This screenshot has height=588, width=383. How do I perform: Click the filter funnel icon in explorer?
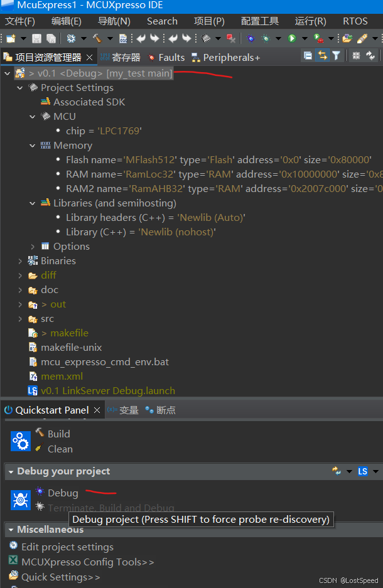coord(336,56)
